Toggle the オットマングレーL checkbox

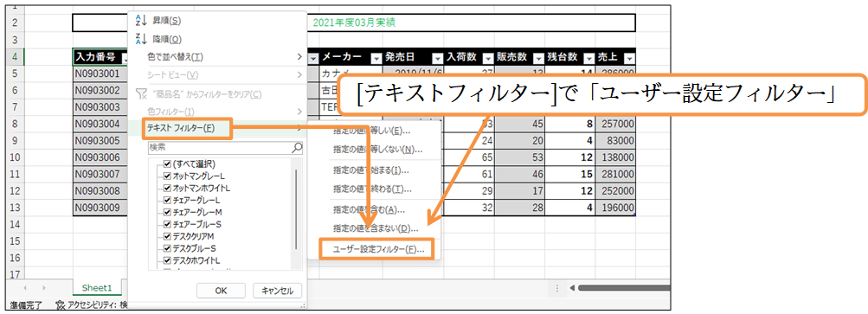coord(167,176)
